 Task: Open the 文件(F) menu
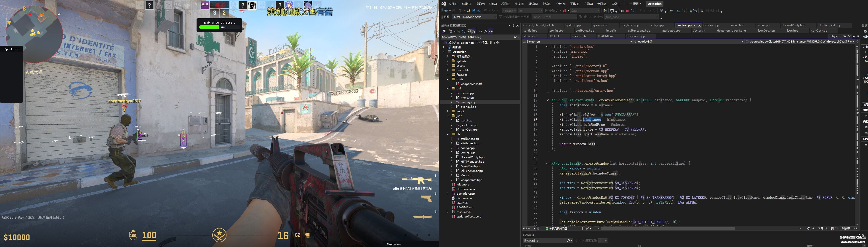453,4
